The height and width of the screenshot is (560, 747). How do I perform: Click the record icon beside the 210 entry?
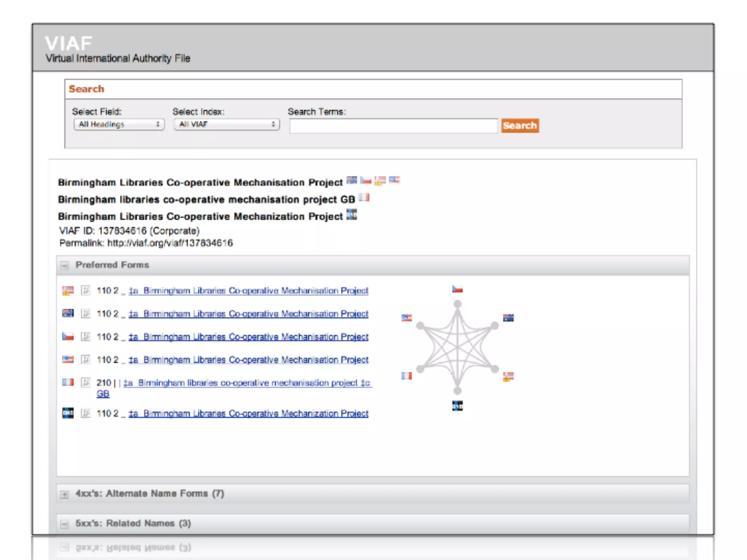(85, 382)
